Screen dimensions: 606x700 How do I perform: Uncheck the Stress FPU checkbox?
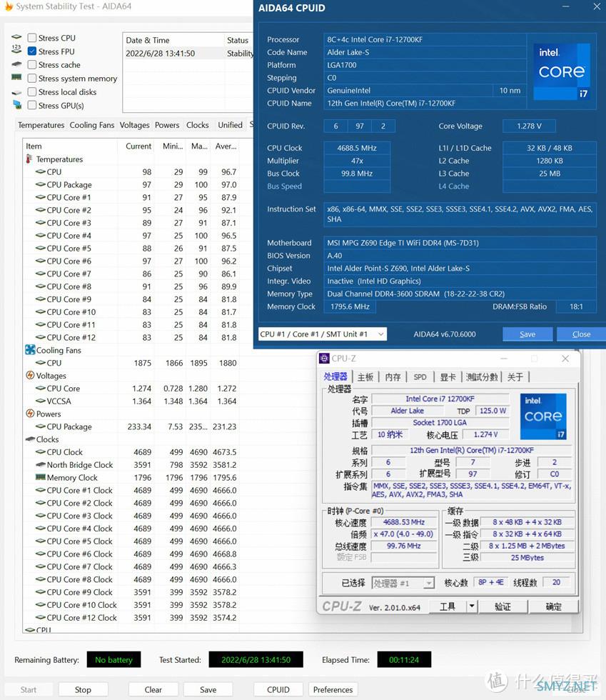32,51
